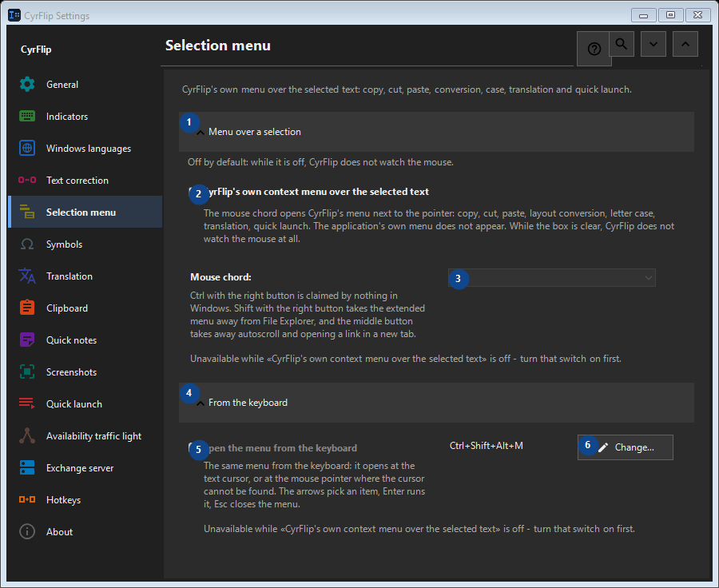Show Availability traffic light settings

click(85, 435)
